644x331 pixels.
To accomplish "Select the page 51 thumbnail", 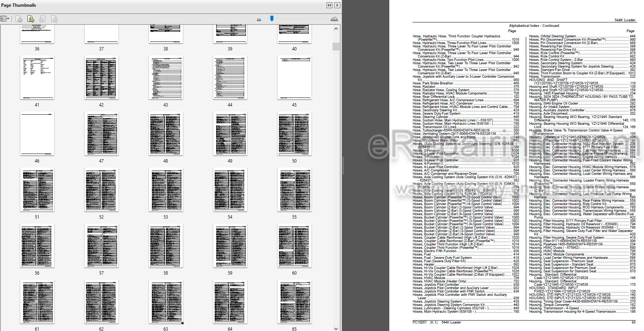I will (x=37, y=190).
